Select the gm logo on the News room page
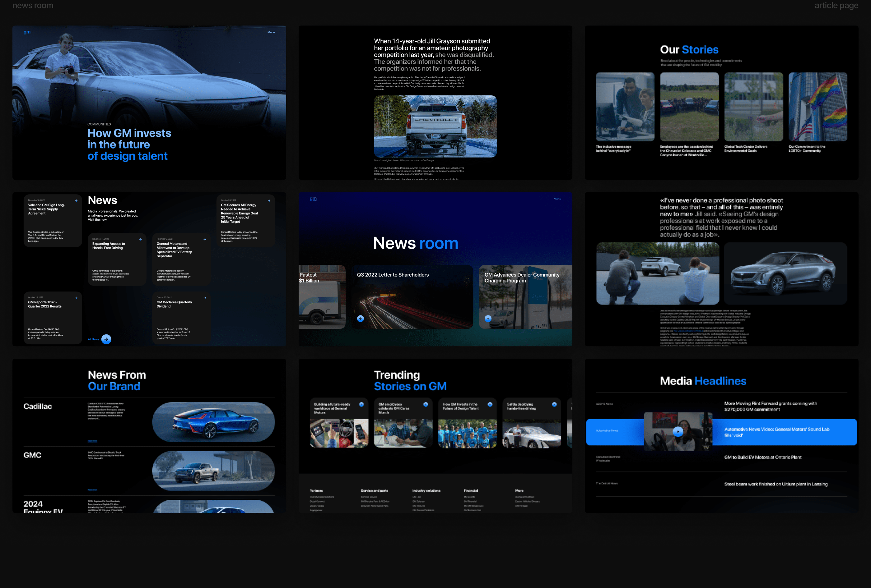This screenshot has width=871, height=588. [313, 199]
